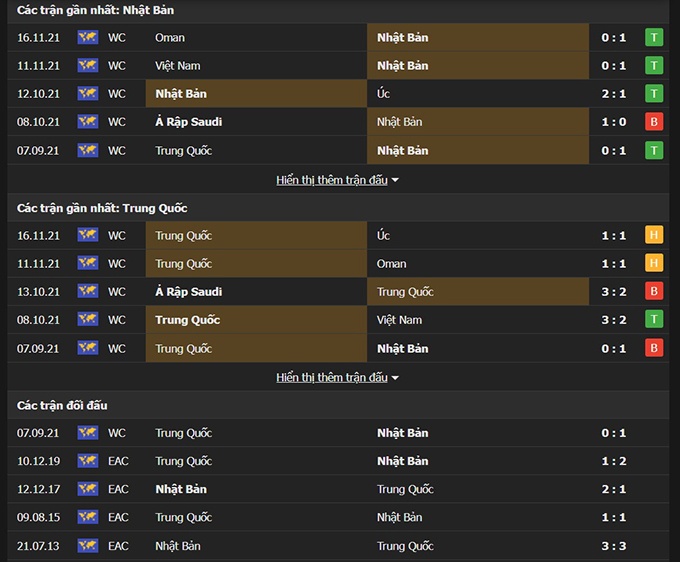Open the Việt Nam team link on 11.11.21

click(x=178, y=66)
